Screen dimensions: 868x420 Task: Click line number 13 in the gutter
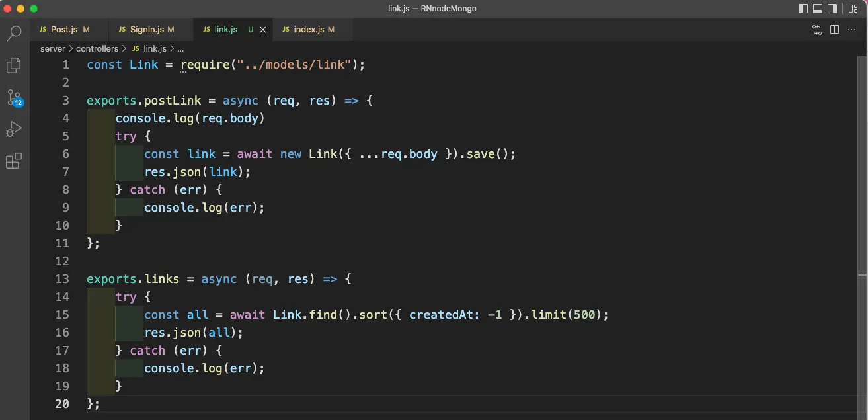(x=62, y=279)
